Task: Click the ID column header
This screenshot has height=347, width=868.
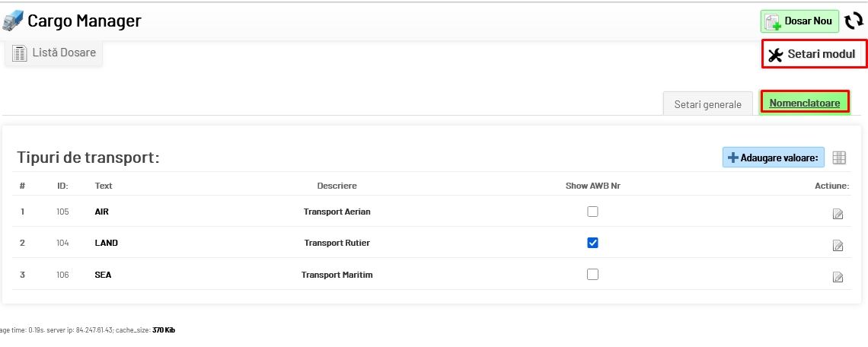Action: tap(62, 186)
